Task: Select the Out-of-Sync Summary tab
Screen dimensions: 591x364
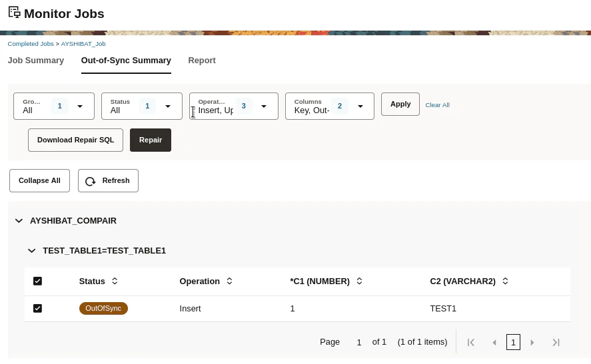Action: coord(126,61)
